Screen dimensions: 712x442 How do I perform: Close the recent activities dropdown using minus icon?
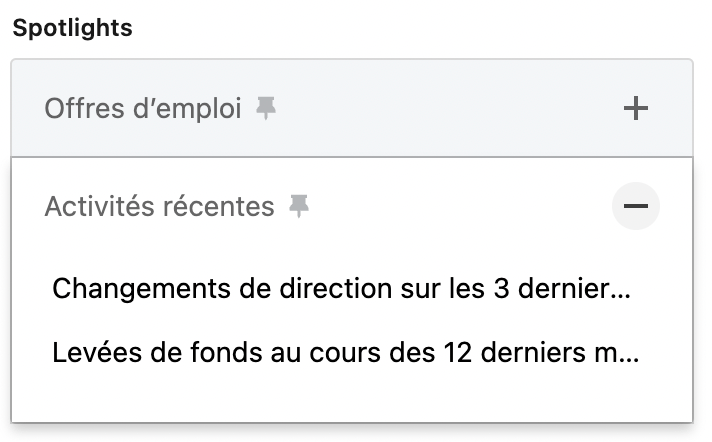tap(635, 206)
